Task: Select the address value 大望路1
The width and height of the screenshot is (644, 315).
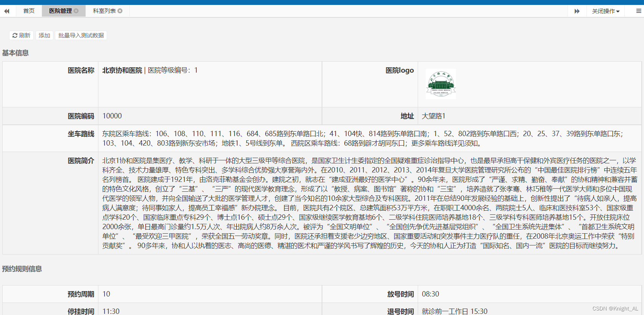Action: [434, 116]
